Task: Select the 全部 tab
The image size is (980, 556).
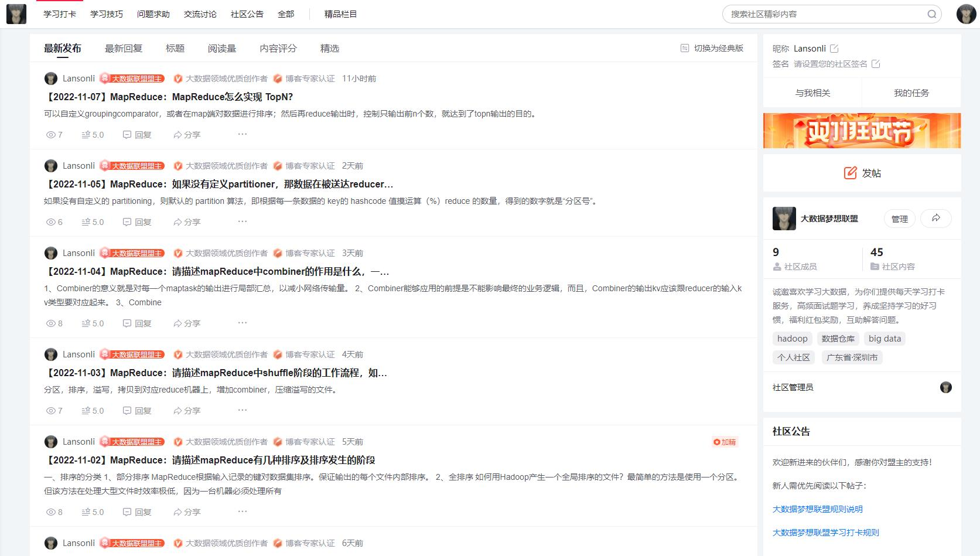Action: (x=286, y=14)
